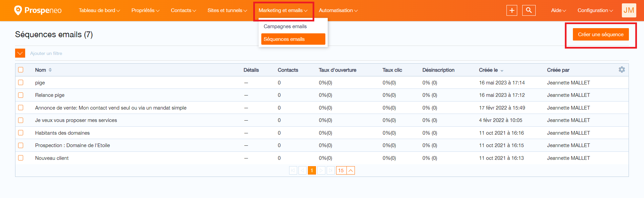Click date '16 mai 2023 à 17:14'
This screenshot has height=198, width=644.
point(502,83)
